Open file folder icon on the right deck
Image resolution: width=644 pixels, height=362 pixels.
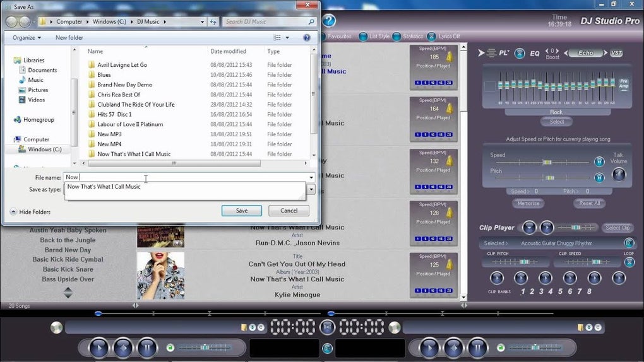pos(580,327)
